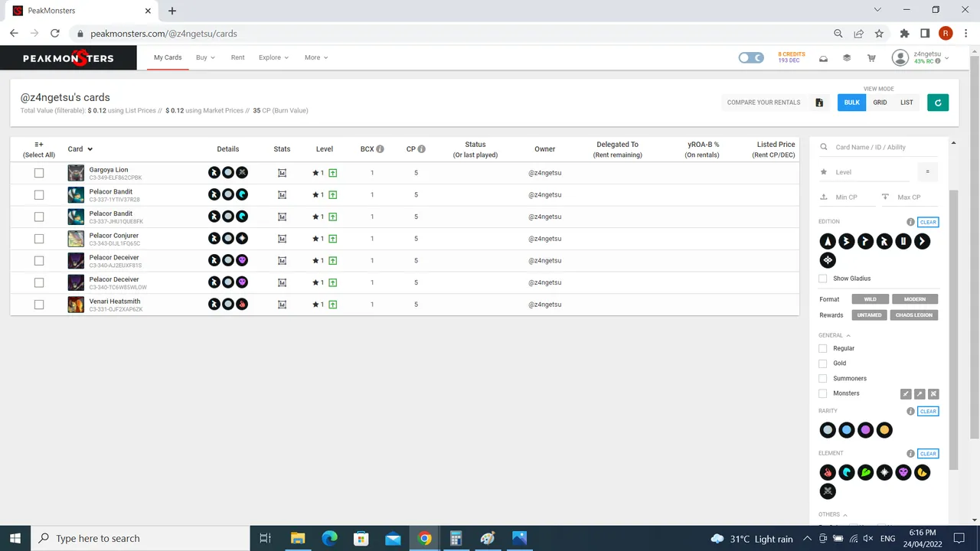Viewport: 980px width, 551px height.
Task: Click the BCX info icon
Action: (380, 149)
